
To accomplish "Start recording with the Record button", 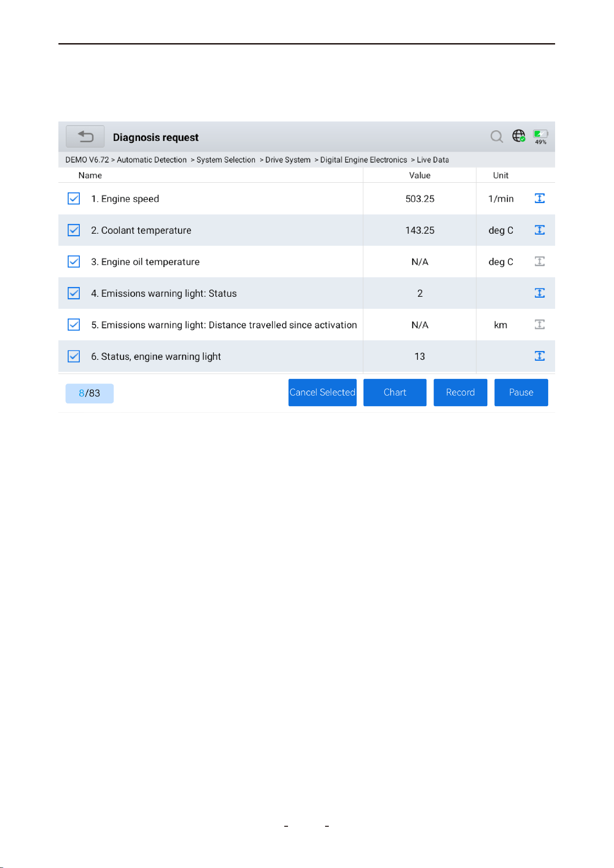I will pyautogui.click(x=460, y=392).
